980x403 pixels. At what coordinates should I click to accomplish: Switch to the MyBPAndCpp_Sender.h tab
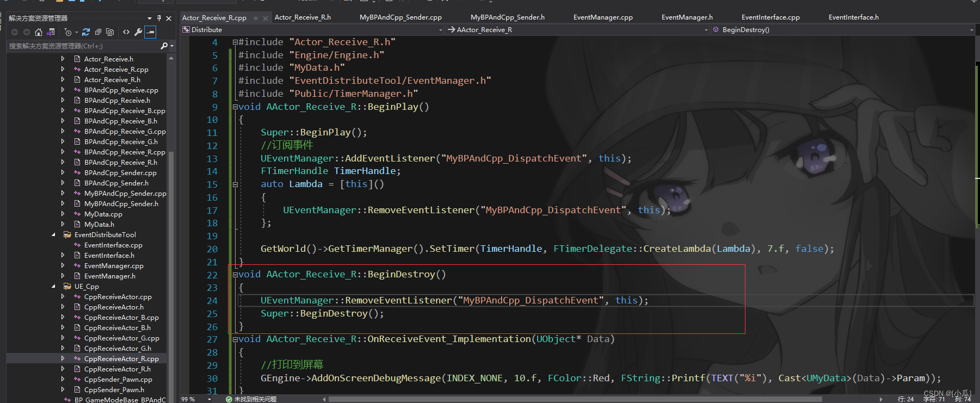click(x=507, y=17)
